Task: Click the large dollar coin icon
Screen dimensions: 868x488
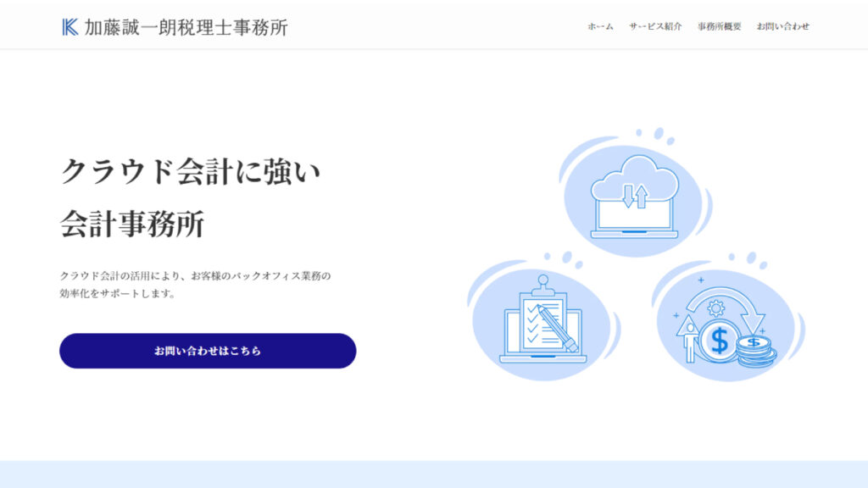Action: tap(719, 341)
